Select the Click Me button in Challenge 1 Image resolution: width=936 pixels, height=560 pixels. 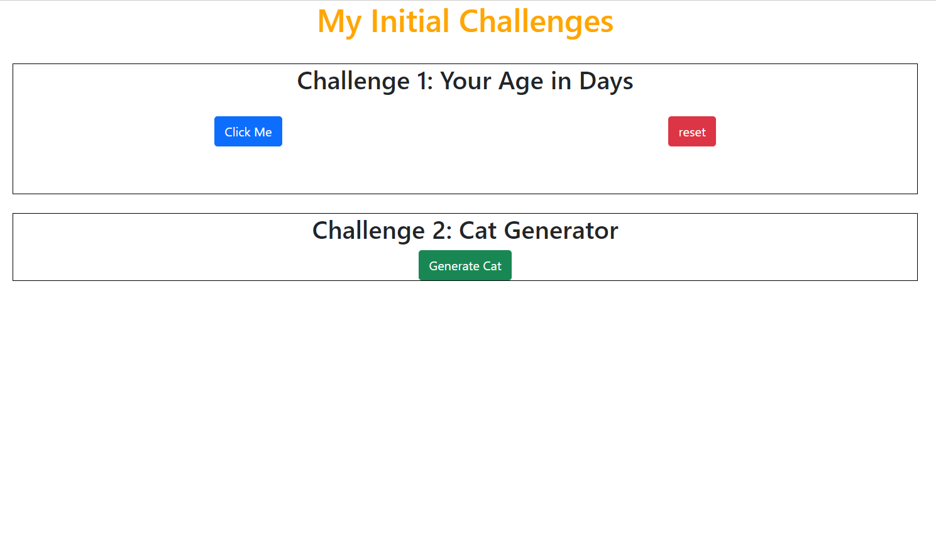(248, 131)
